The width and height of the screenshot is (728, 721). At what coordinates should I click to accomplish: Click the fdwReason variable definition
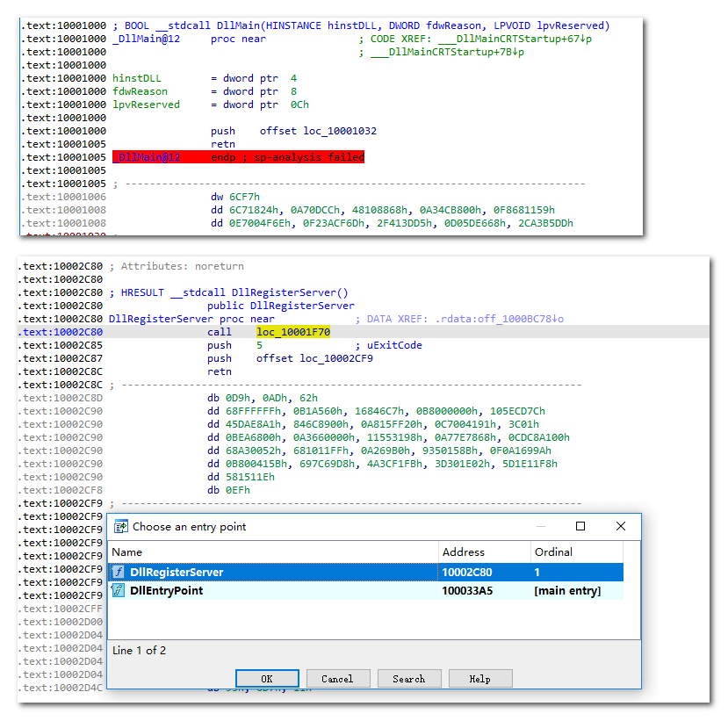click(140, 91)
